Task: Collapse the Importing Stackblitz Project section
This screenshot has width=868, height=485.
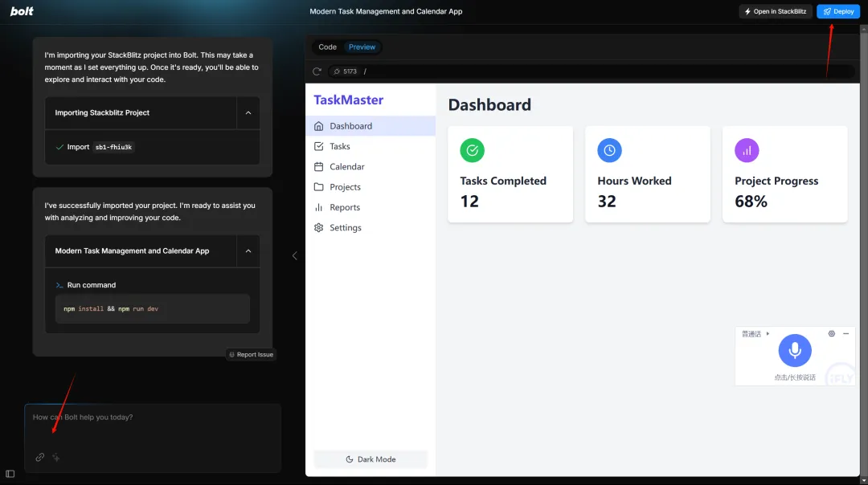Action: point(248,112)
